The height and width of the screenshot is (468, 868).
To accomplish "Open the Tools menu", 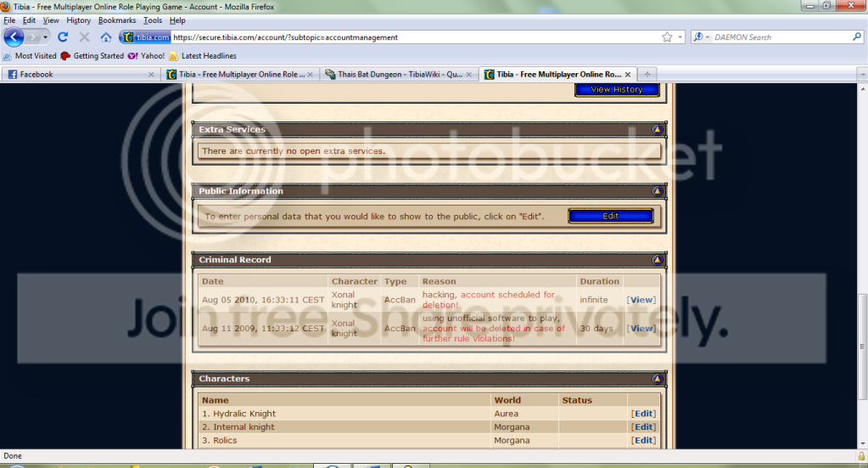I will click(152, 20).
